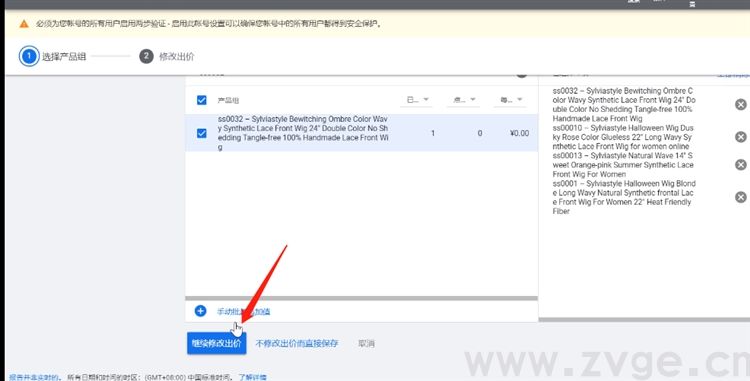This screenshot has width=750, height=381.
Task: Click ss0001 Sylviastyle Halloween Wig Blonde text
Action: [x=624, y=197]
